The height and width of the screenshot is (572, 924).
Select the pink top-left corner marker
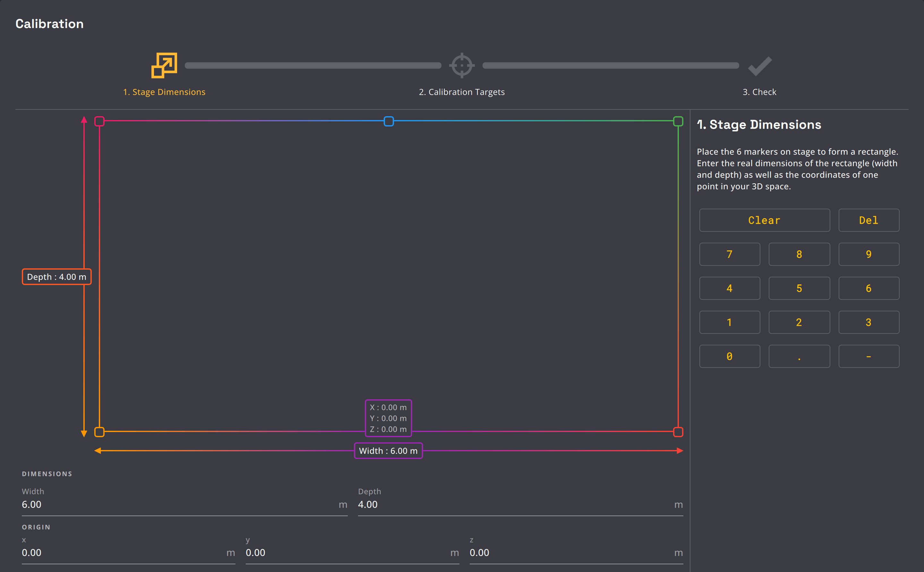click(x=99, y=121)
